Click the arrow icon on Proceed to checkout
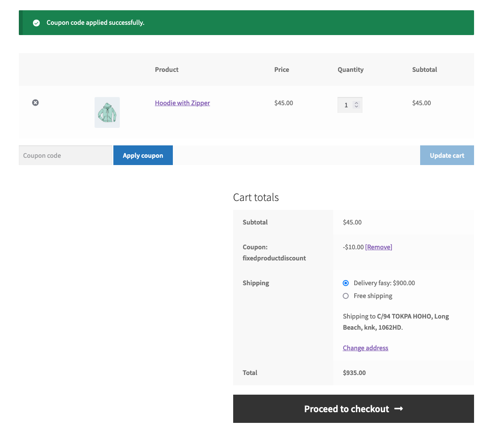Screen dimensions: 504x431 [x=398, y=409]
